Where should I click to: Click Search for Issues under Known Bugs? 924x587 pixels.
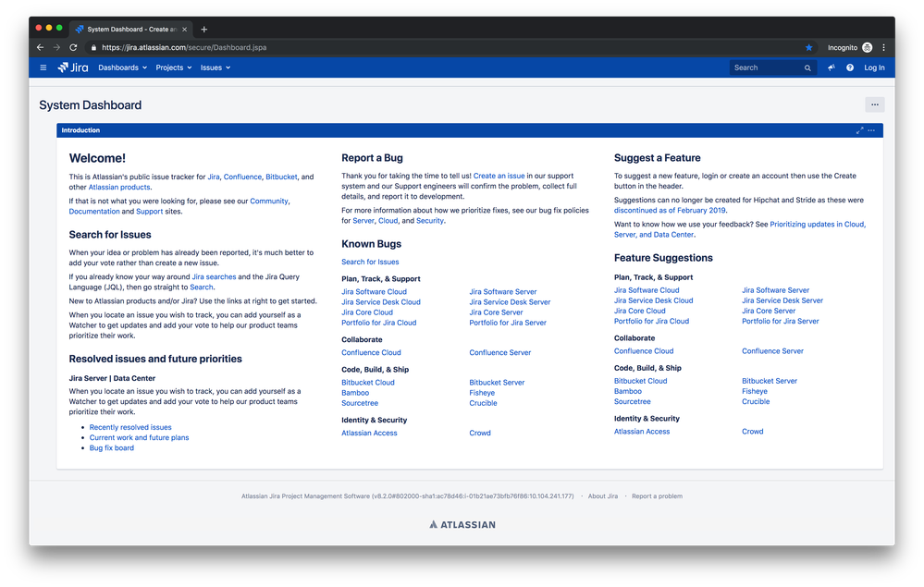pyautogui.click(x=370, y=262)
